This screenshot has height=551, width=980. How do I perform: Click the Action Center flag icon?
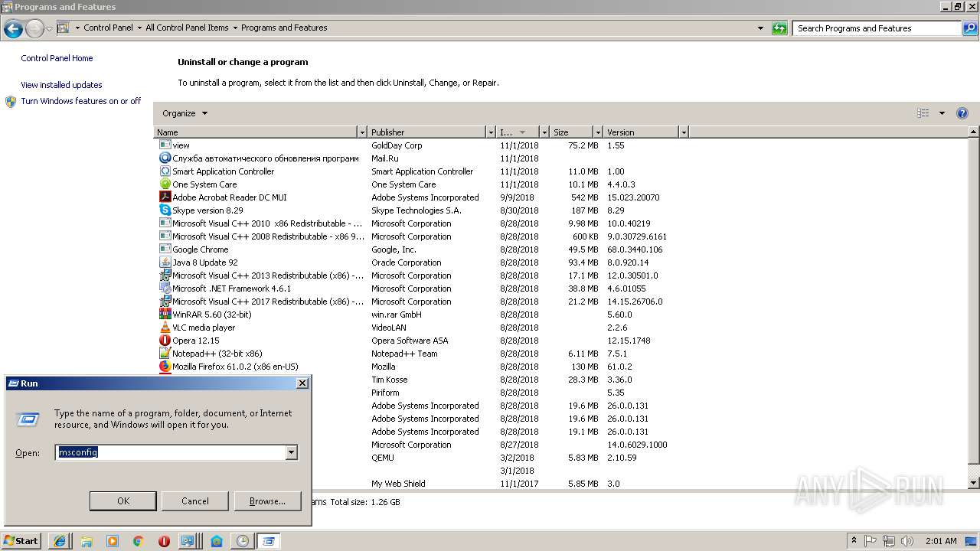pos(871,541)
